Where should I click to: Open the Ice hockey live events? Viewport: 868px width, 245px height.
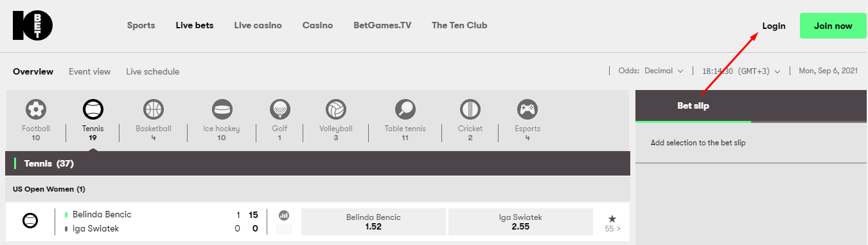[x=222, y=109]
